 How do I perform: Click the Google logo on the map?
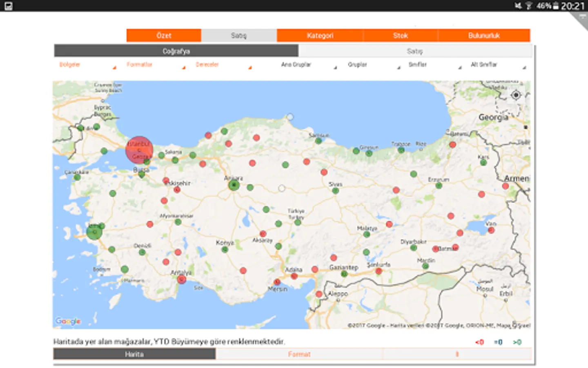(x=68, y=321)
